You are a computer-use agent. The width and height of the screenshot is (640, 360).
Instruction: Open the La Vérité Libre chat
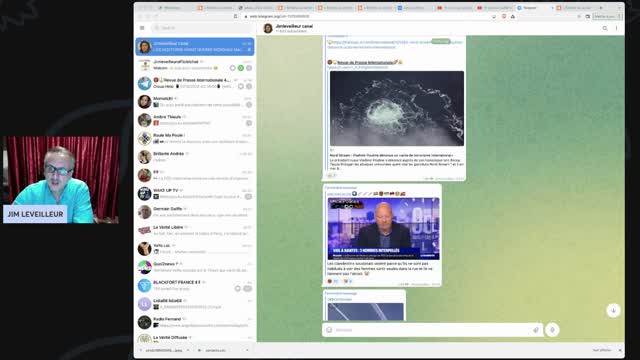coord(195,230)
